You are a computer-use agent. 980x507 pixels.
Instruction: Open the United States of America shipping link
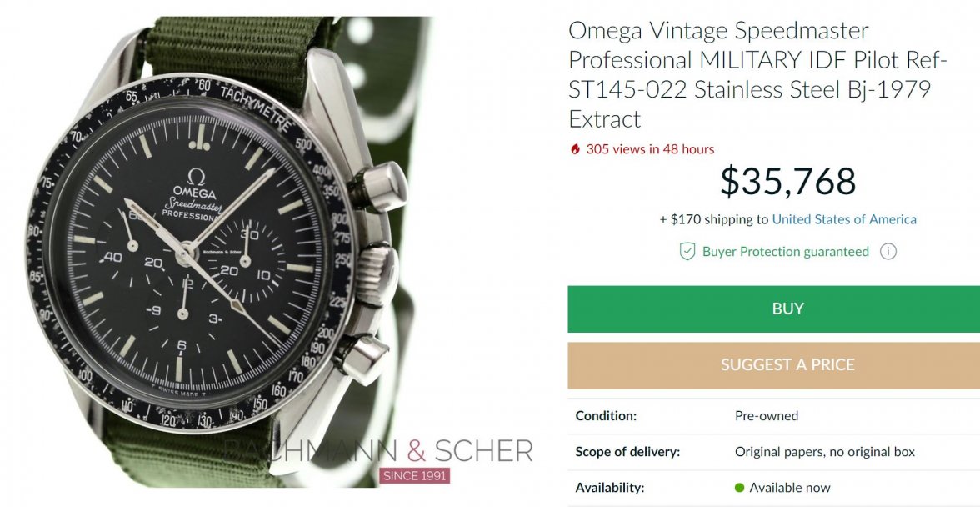[x=844, y=219]
